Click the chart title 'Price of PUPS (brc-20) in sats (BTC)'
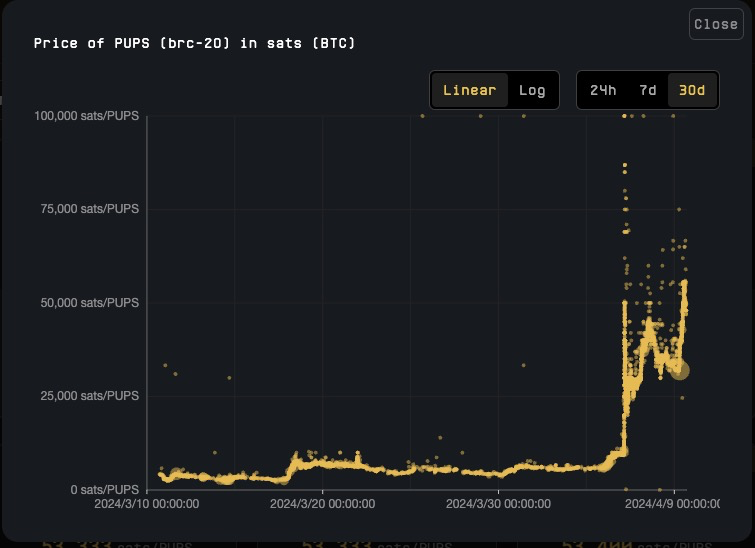Screen dimensions: 755x548 pyautogui.click(x=195, y=43)
